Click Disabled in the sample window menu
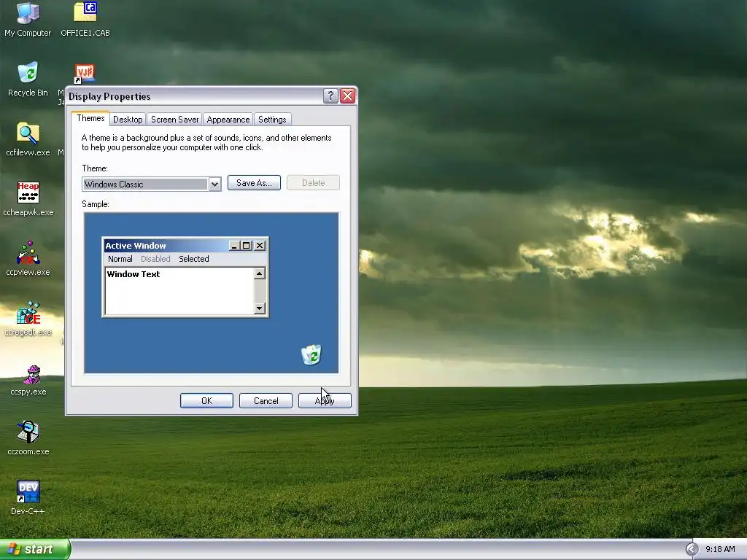 (x=155, y=259)
